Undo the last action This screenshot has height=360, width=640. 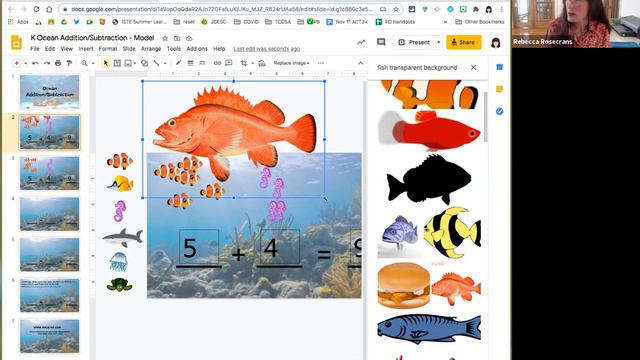click(36, 63)
